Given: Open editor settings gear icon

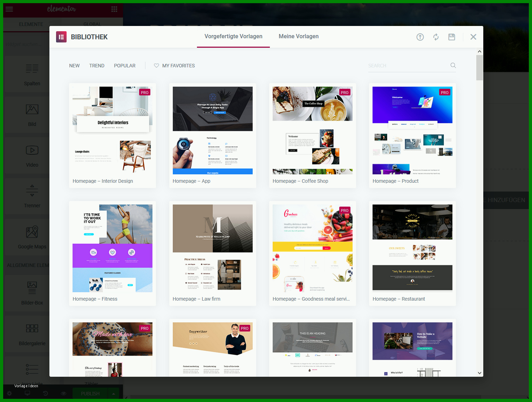Looking at the screenshot, I should [x=9, y=394].
